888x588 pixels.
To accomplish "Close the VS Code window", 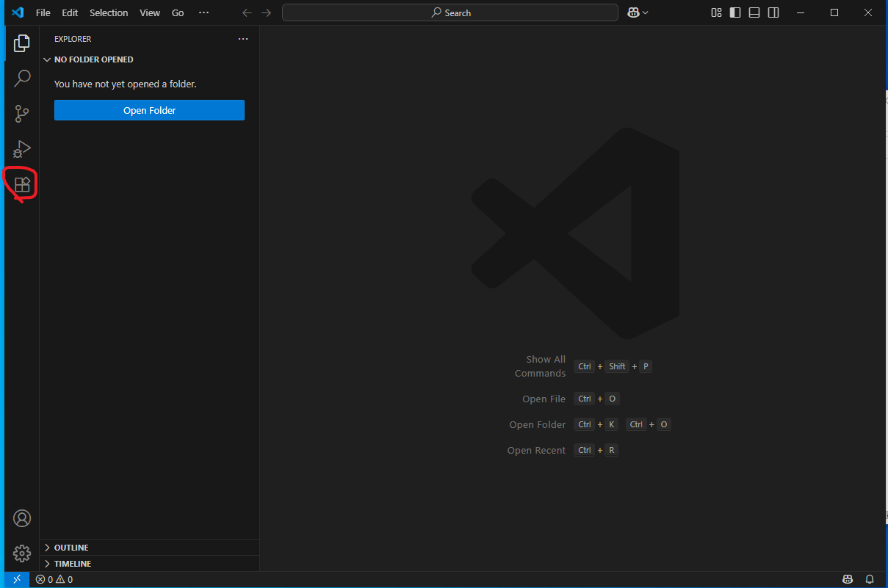I will [868, 12].
